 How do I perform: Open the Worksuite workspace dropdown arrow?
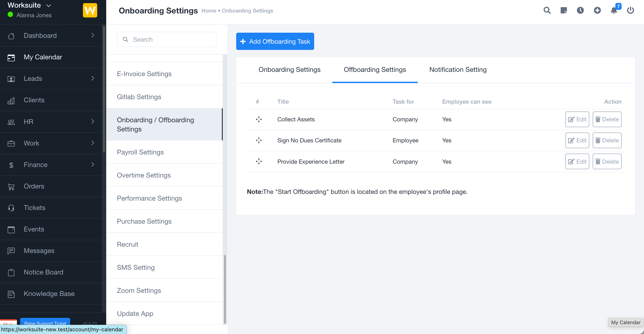49,6
